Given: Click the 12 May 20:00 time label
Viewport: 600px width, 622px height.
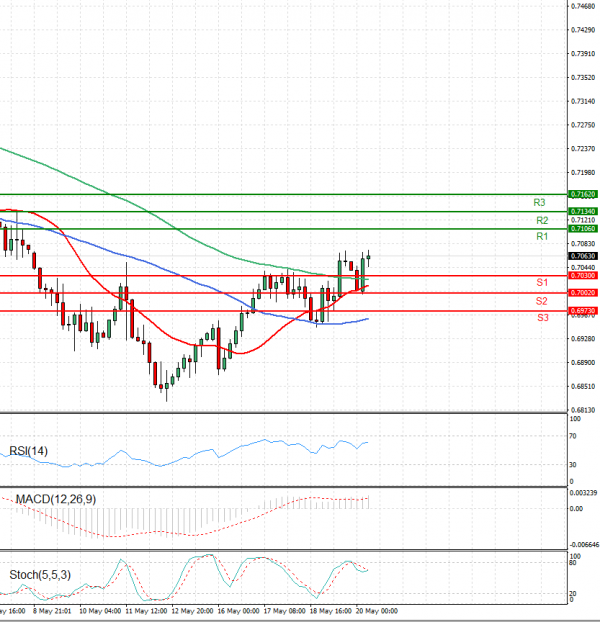Looking at the screenshot, I should click(x=192, y=611).
